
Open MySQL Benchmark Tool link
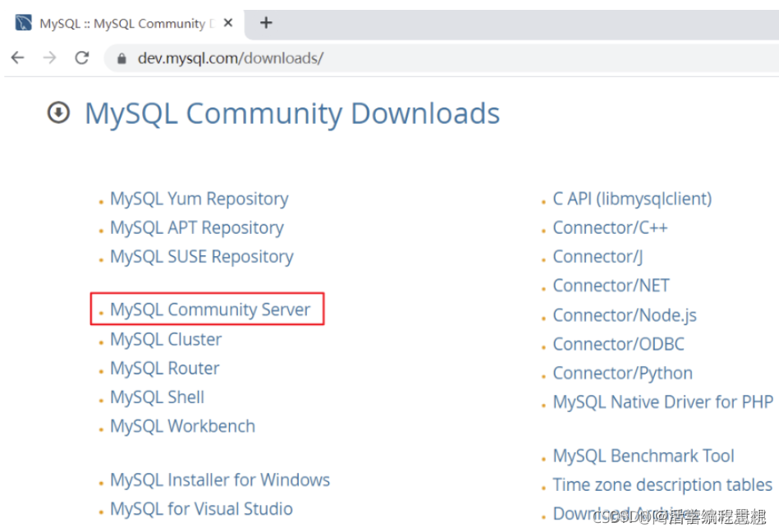pos(644,456)
